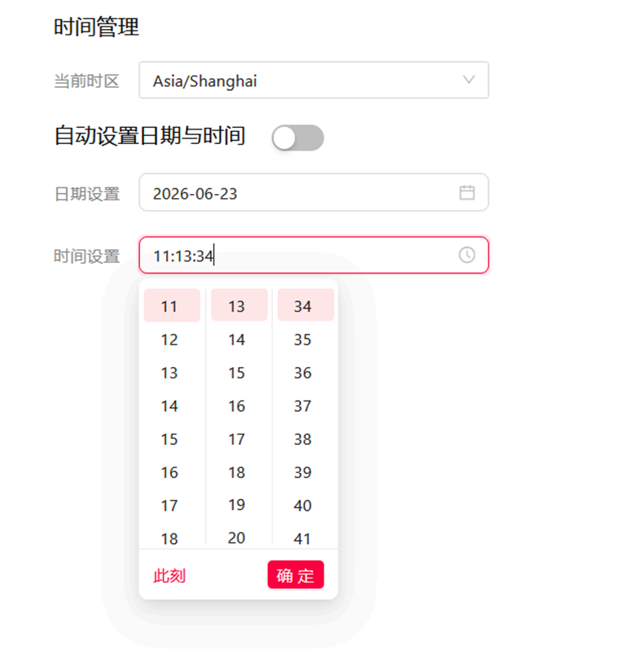
Task: Open the Asia/Shanghai timezone dropdown
Action: tap(314, 80)
